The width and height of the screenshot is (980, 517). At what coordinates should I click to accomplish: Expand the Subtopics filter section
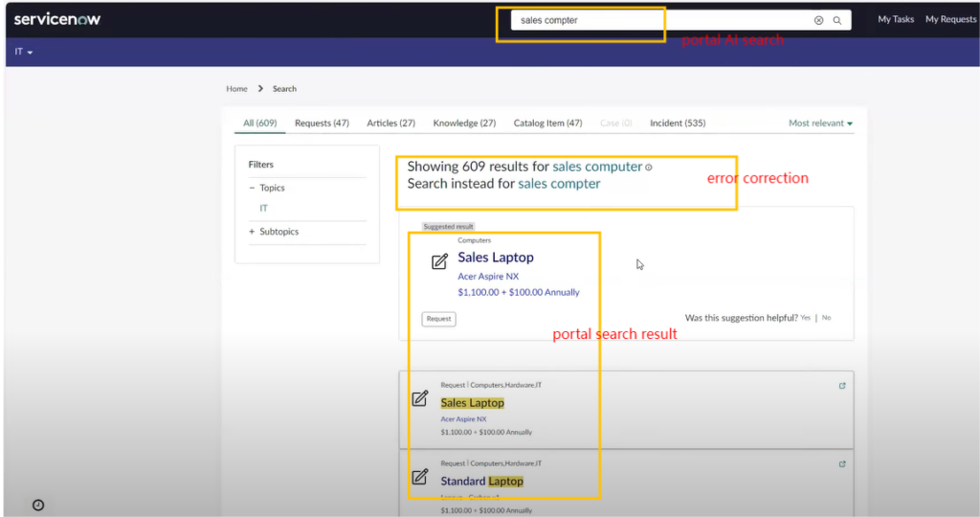tap(274, 232)
